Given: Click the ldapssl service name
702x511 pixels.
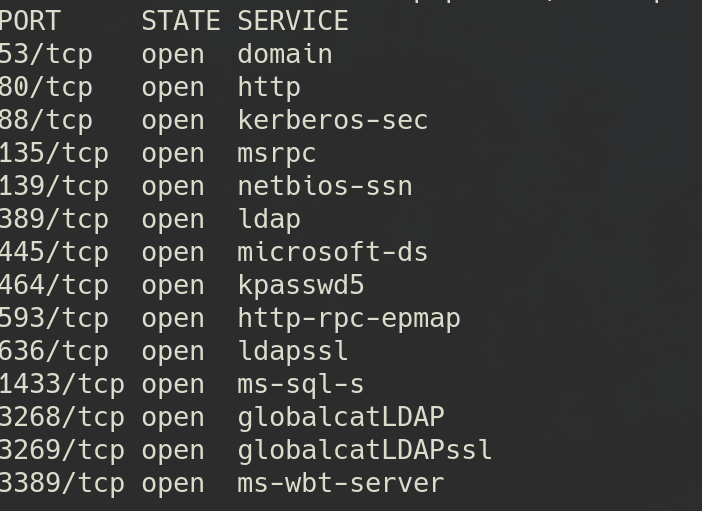Looking at the screenshot, I should tap(293, 351).
